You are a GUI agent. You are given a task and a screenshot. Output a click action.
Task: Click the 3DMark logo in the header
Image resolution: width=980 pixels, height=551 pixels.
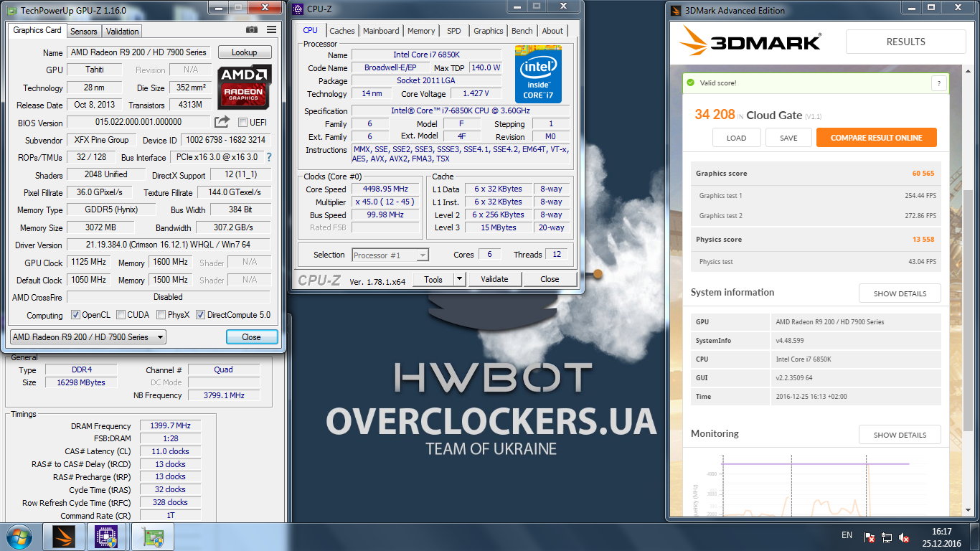click(x=750, y=42)
